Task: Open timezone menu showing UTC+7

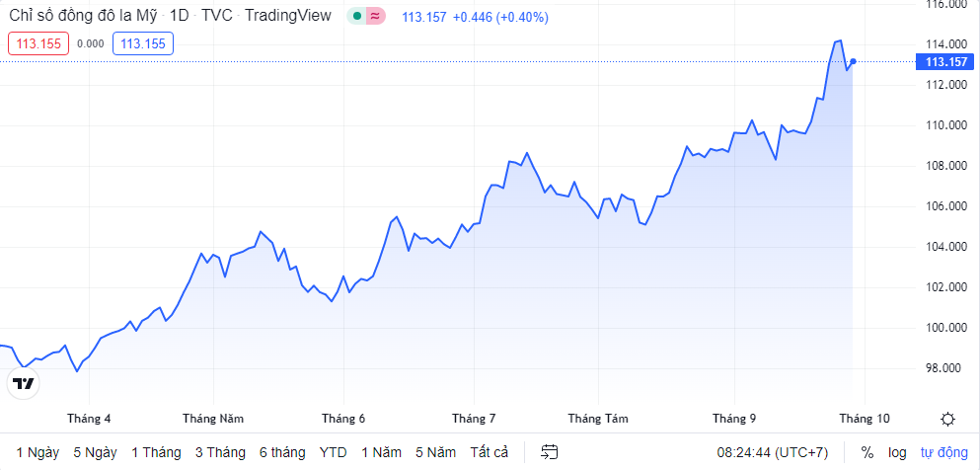Action: coord(773,452)
